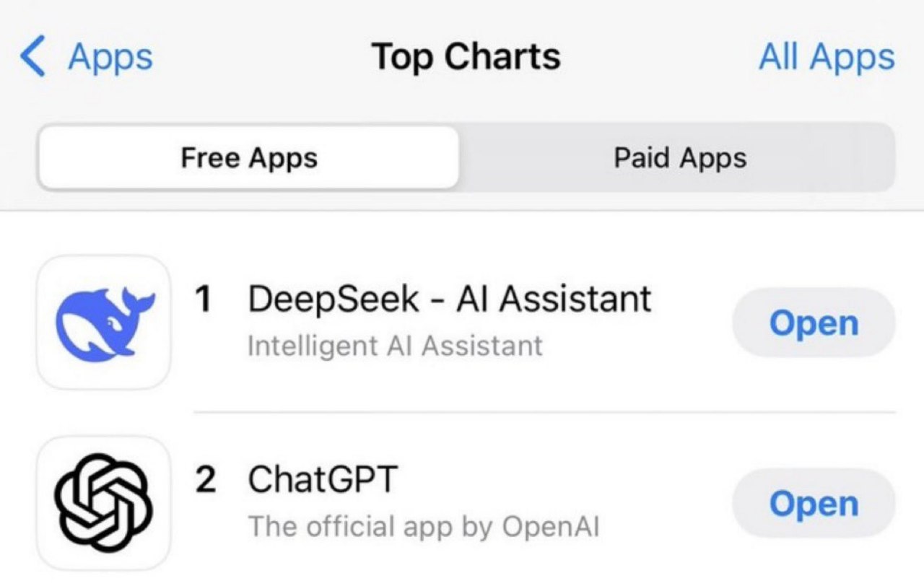Select DeepSeek - AI Assistant title text
This screenshot has height=586, width=924.
[x=450, y=297]
